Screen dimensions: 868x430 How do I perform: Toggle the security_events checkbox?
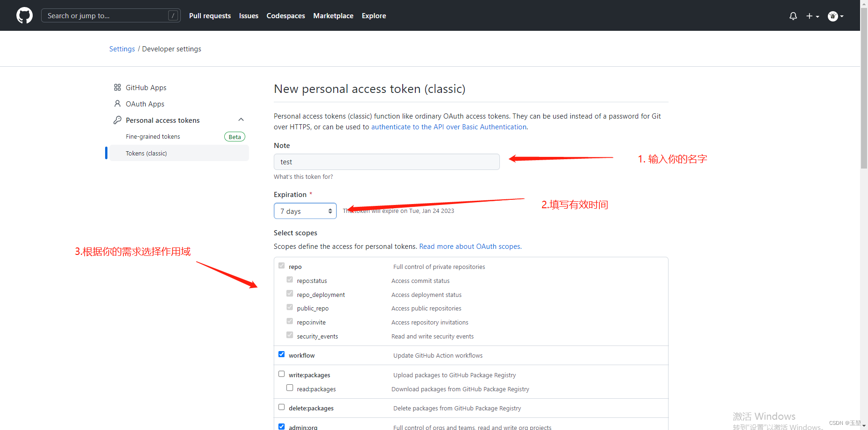(x=290, y=335)
